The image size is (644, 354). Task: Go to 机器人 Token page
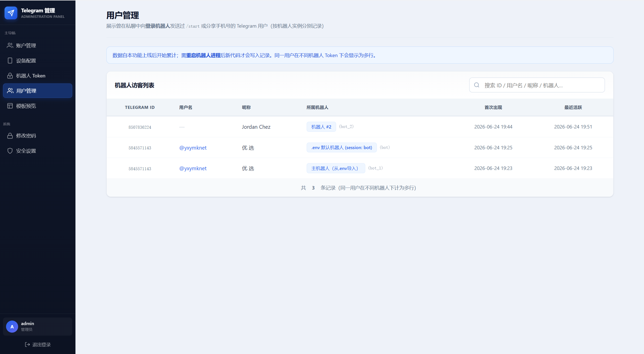[37, 76]
